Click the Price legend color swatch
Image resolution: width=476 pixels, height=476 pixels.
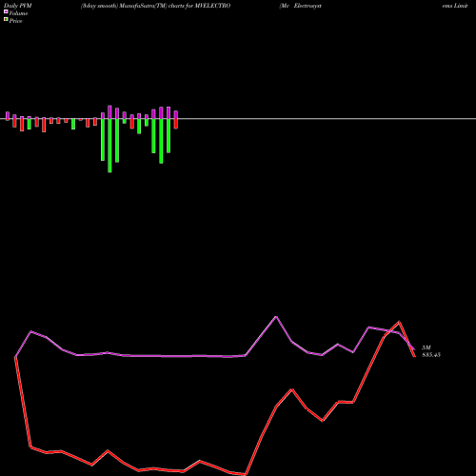point(6,20)
